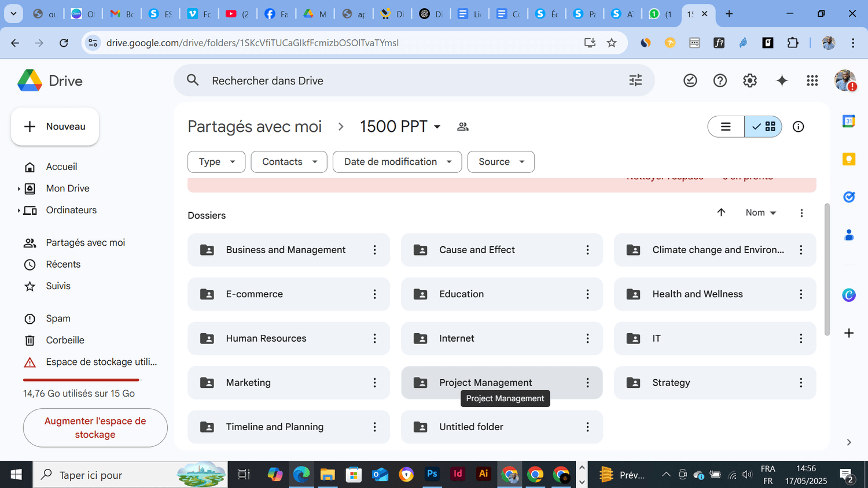The height and width of the screenshot is (488, 868).
Task: Open more sort options three-dot menu
Action: 801,213
